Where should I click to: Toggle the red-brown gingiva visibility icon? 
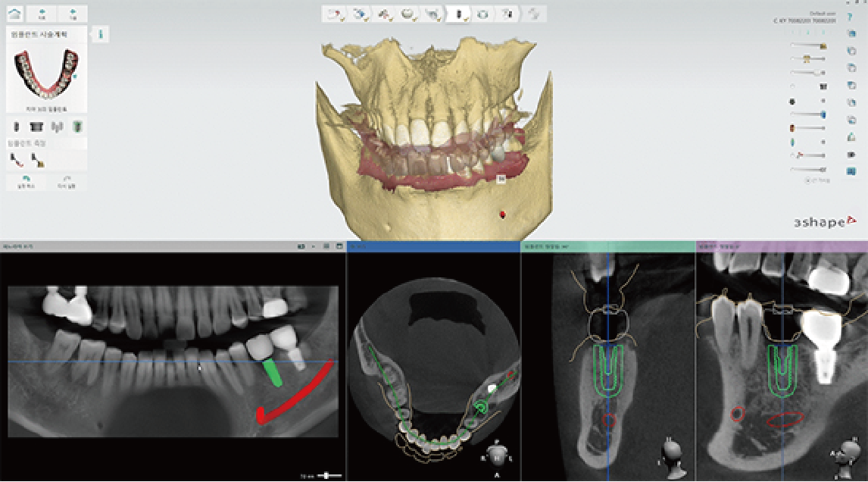792,129
